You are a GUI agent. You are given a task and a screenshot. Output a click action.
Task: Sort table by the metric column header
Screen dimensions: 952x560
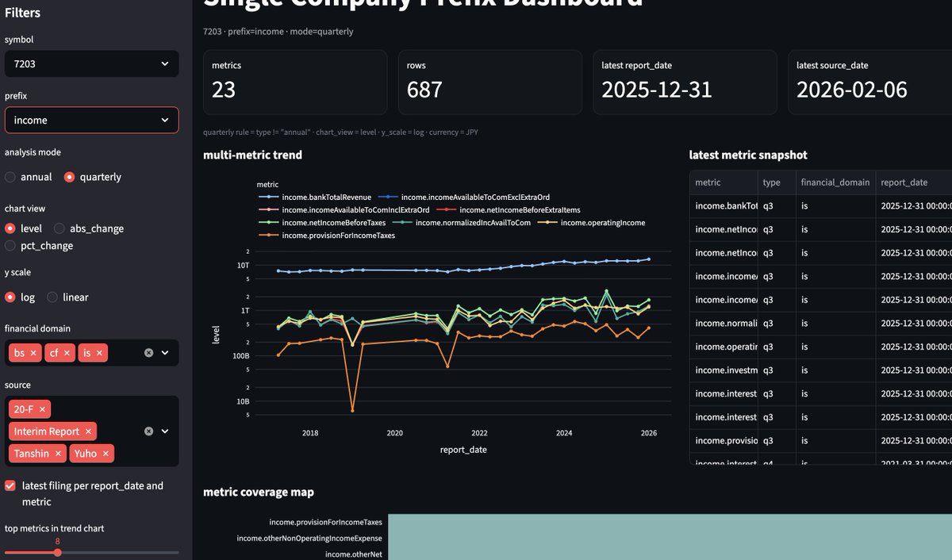tap(723, 182)
